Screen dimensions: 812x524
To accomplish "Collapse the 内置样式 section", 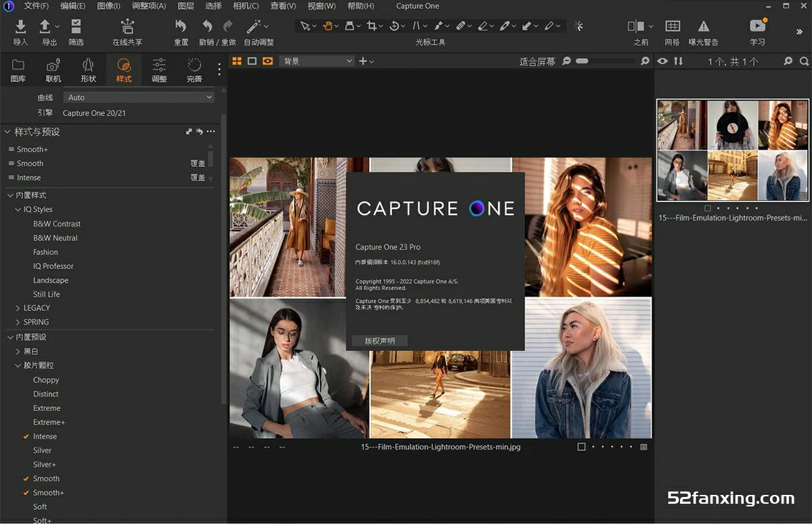I will point(10,195).
